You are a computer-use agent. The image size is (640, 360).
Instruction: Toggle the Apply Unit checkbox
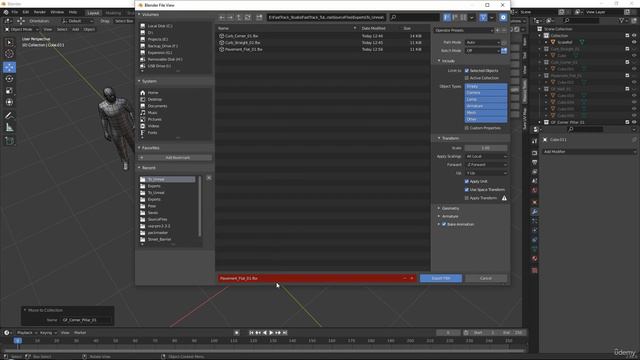pyautogui.click(x=467, y=181)
